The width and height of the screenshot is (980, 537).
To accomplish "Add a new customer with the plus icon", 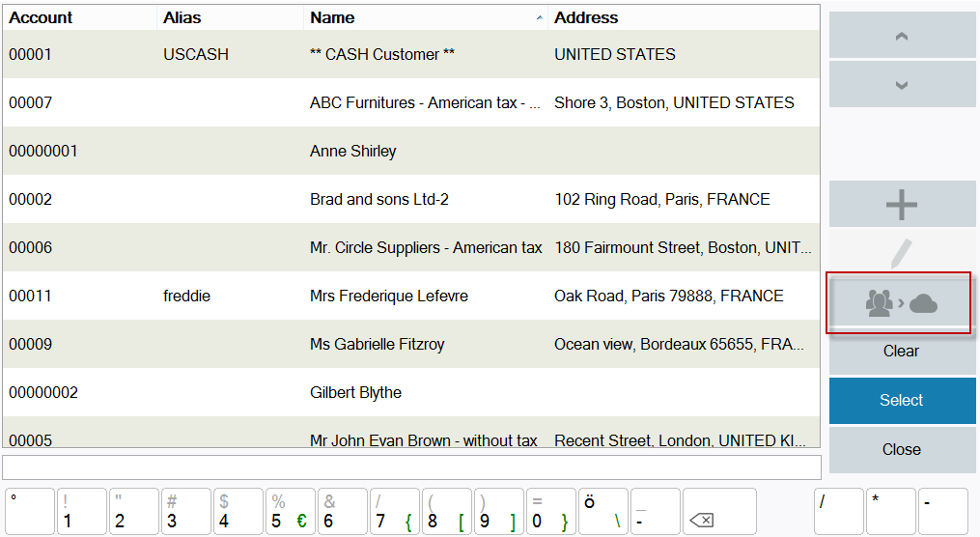I will tap(902, 205).
